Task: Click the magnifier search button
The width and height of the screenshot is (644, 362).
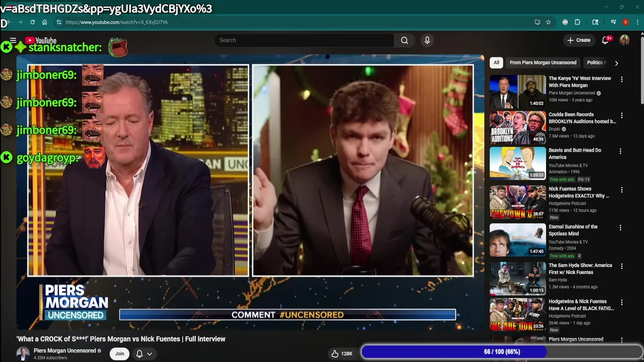Action: (x=405, y=40)
